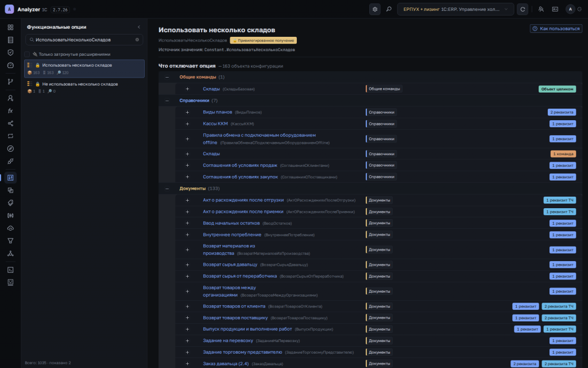Open the cloud icon in sidebar
Image resolution: width=588 pixels, height=368 pixels.
coord(10,228)
